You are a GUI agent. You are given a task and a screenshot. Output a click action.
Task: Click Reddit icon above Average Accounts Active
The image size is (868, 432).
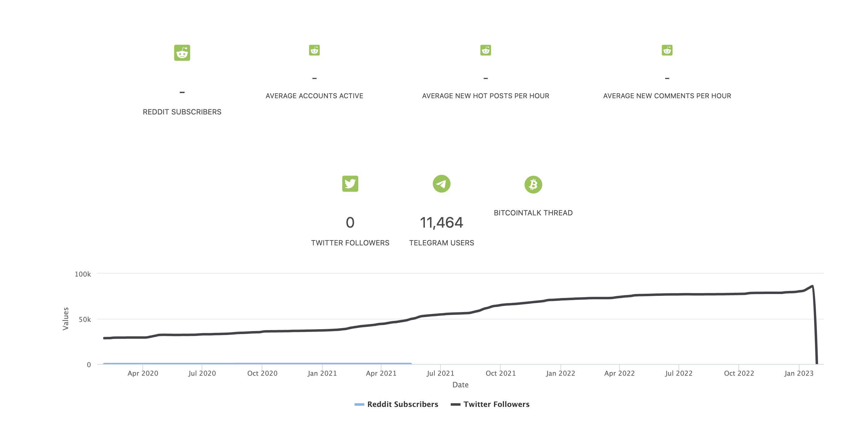(314, 50)
